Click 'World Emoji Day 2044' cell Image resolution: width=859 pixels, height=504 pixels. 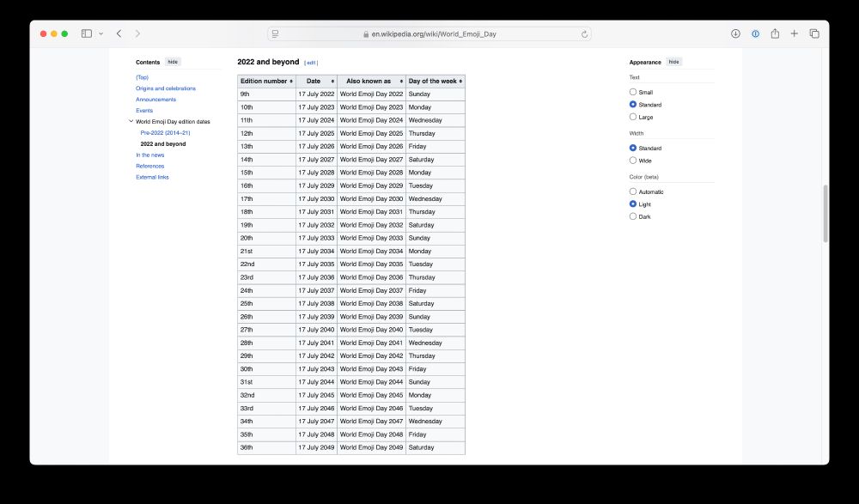(371, 382)
